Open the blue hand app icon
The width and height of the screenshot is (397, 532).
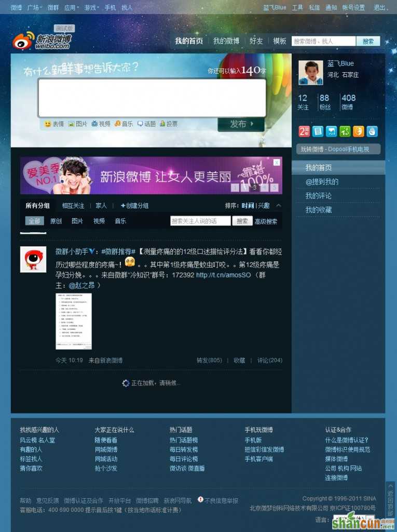(x=372, y=131)
